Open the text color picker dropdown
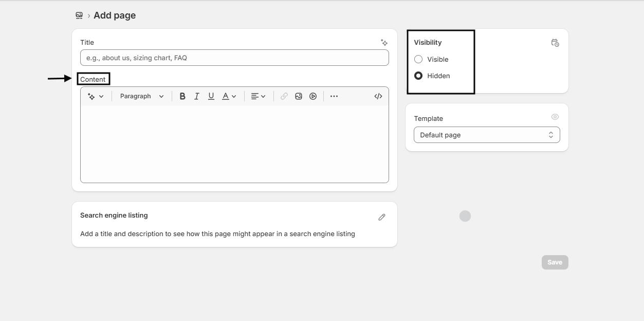 click(229, 96)
